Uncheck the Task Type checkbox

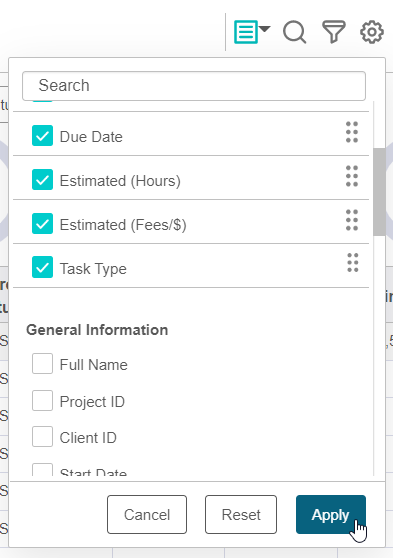[x=42, y=267]
